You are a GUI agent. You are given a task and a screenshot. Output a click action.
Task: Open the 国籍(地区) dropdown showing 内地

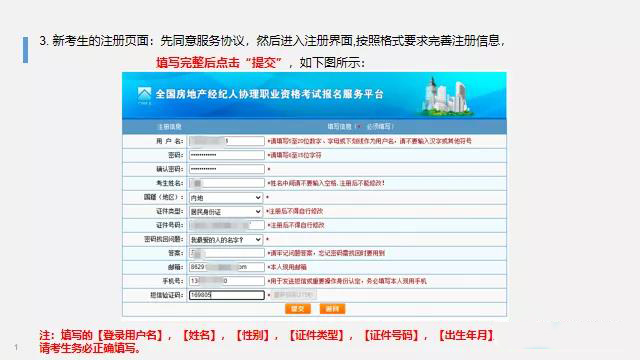coord(226,198)
